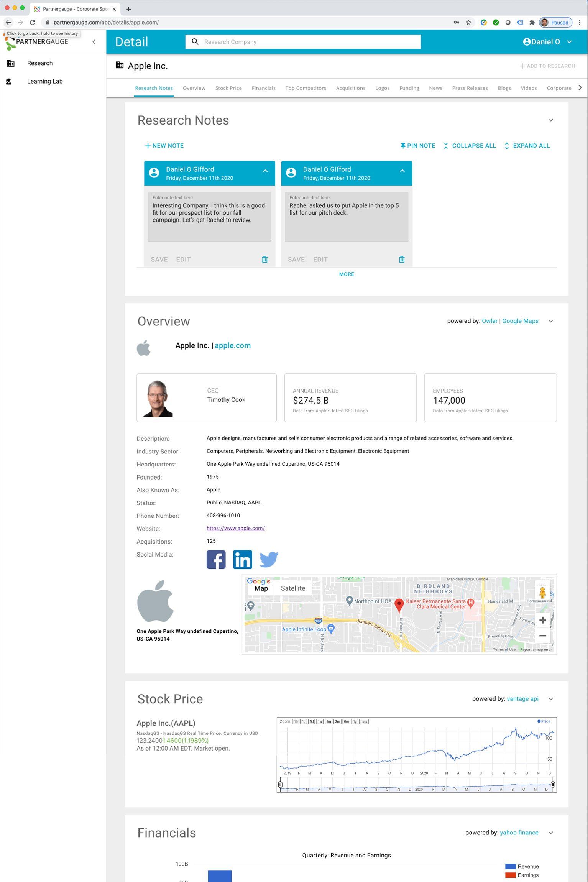The height and width of the screenshot is (882, 588).
Task: Click Add to Research
Action: (547, 66)
